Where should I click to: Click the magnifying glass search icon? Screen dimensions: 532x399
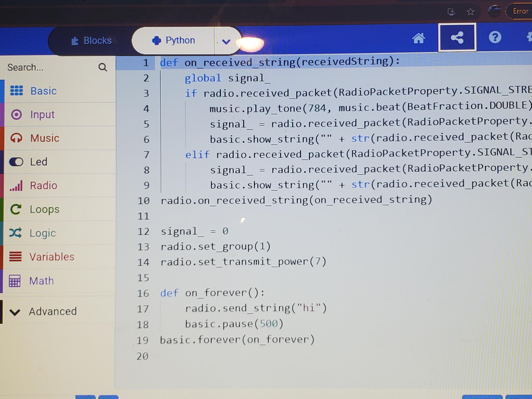click(103, 67)
